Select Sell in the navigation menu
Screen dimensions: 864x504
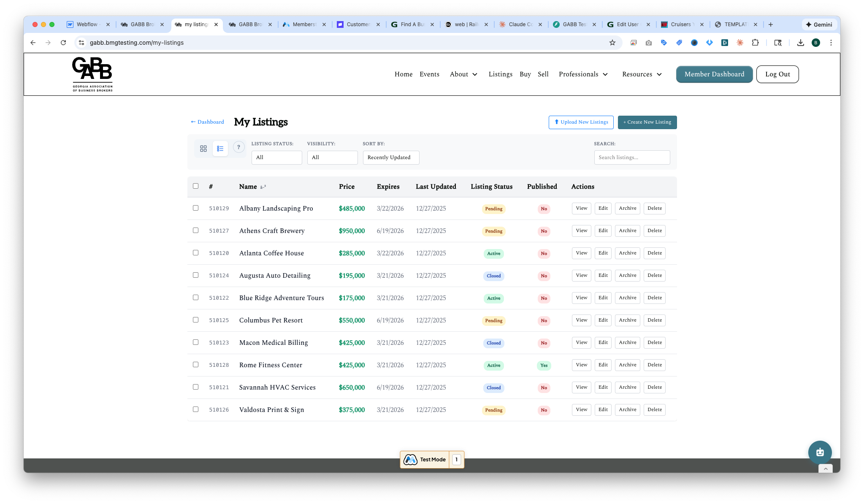click(543, 74)
